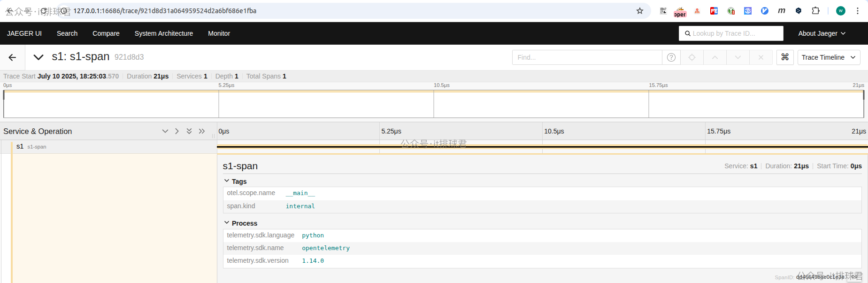Focus the Lookup by Trace ID field

click(731, 33)
